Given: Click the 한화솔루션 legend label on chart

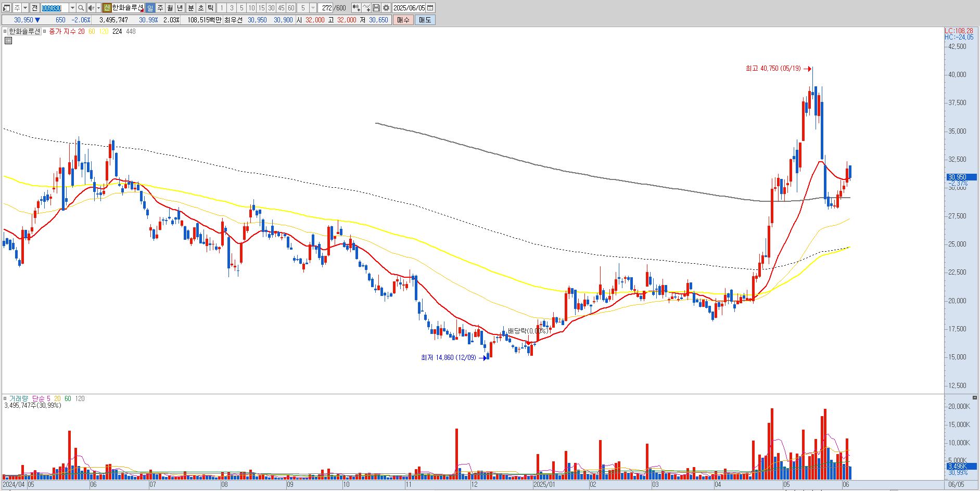Looking at the screenshot, I should [x=24, y=31].
